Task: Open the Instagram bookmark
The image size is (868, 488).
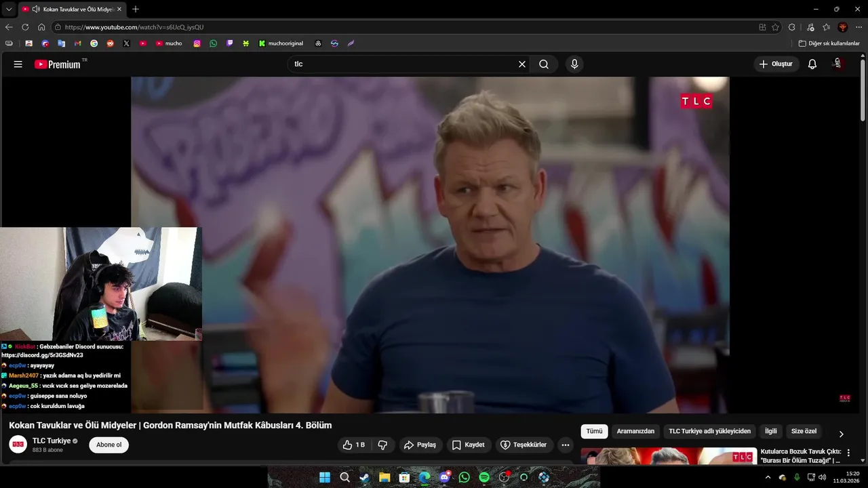Action: [197, 43]
